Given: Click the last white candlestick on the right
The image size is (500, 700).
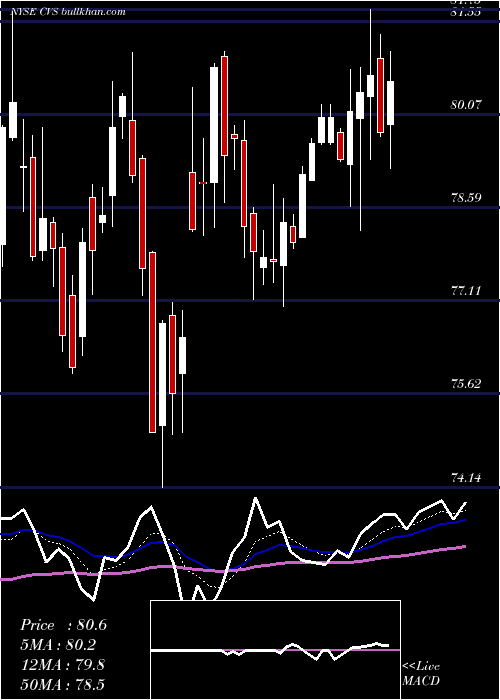Looking at the screenshot, I should pos(391,103).
